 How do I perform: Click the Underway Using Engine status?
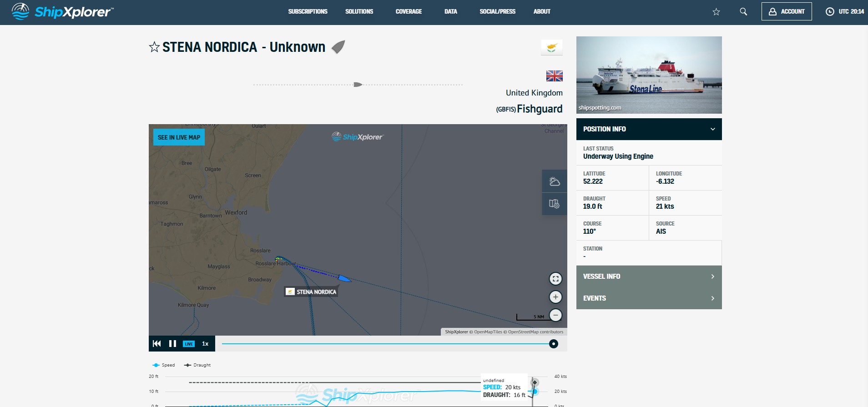618,156
